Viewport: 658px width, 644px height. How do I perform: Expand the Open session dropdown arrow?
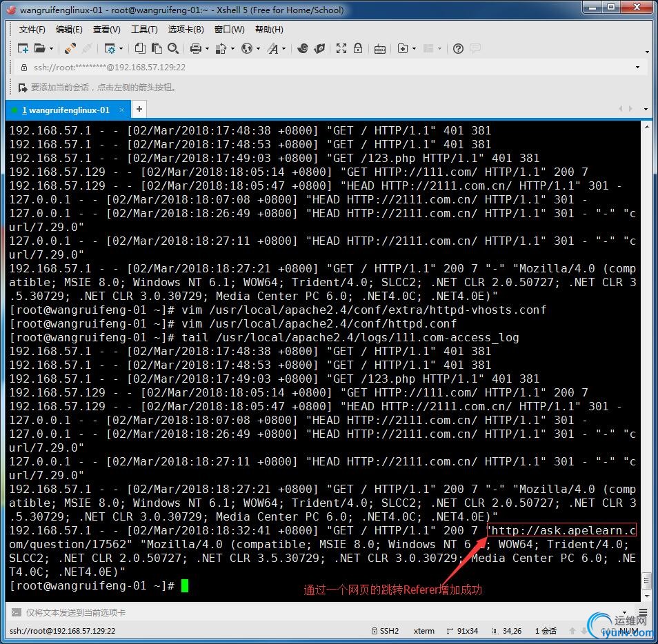click(x=51, y=49)
